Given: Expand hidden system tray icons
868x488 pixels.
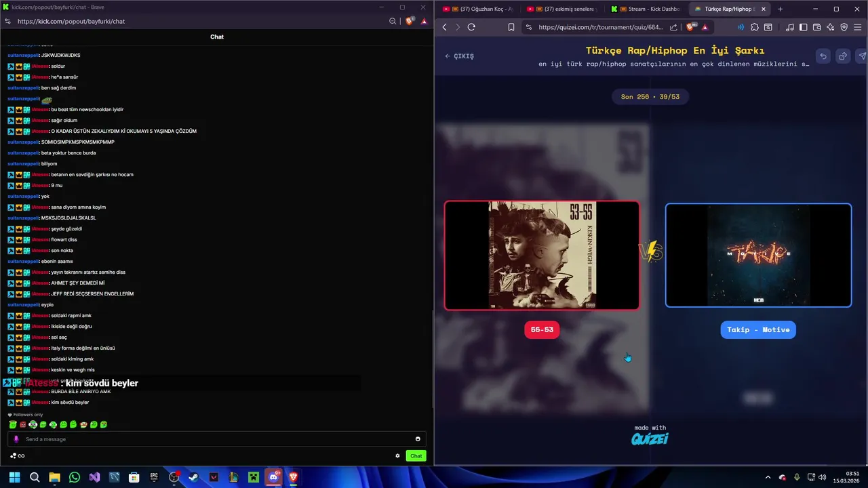Looking at the screenshot, I should click(x=768, y=477).
